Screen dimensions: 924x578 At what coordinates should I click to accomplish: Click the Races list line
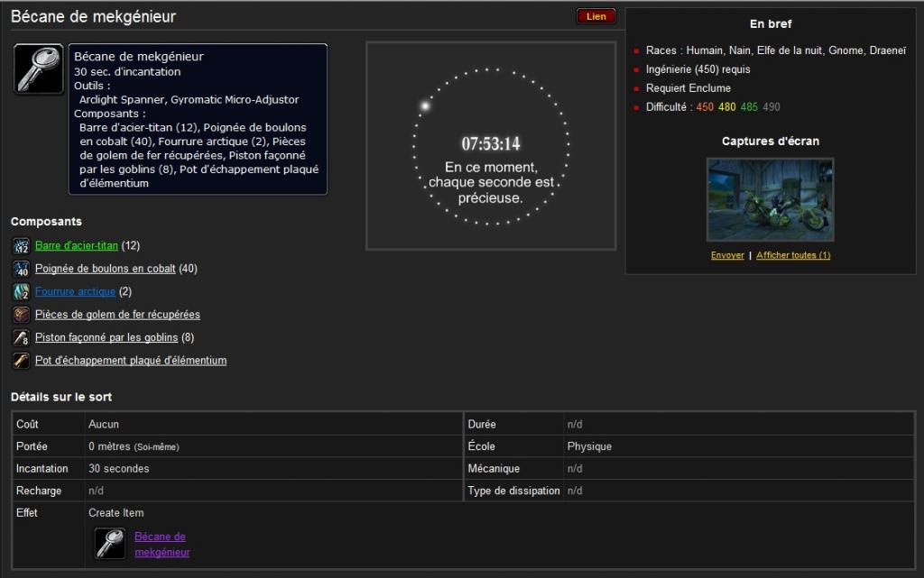775,50
